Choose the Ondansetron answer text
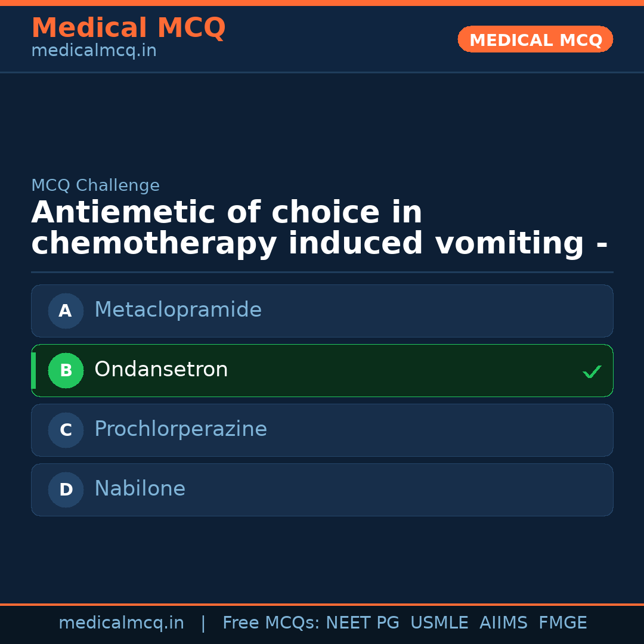This screenshot has width=644, height=644. coord(161,370)
